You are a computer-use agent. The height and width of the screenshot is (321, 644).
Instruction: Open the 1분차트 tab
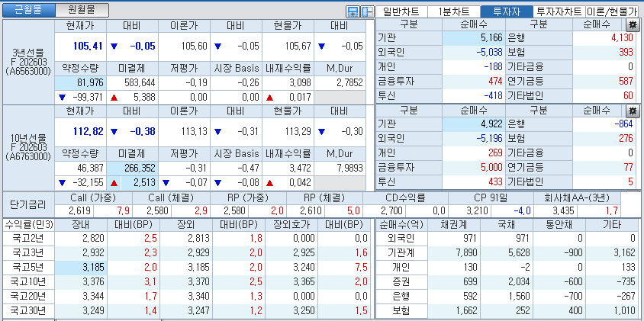454,11
